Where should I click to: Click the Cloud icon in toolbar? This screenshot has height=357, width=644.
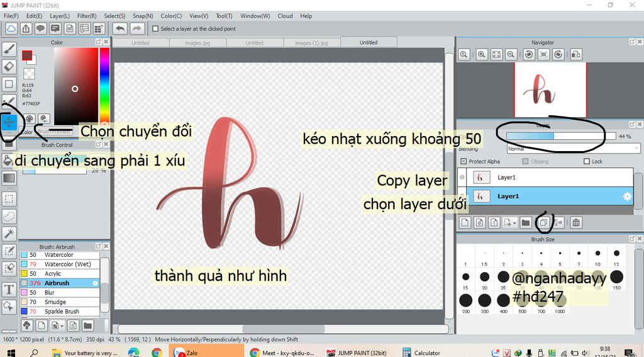tap(11, 28)
